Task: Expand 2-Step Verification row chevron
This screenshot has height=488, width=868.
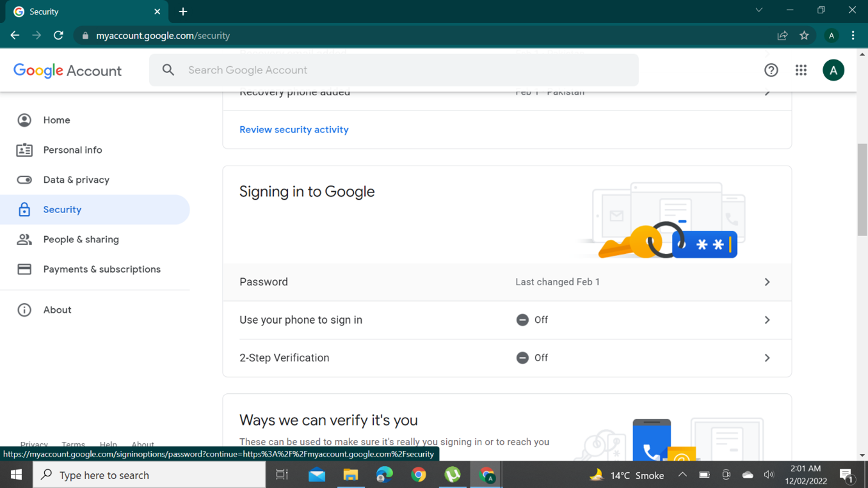Action: [767, 358]
